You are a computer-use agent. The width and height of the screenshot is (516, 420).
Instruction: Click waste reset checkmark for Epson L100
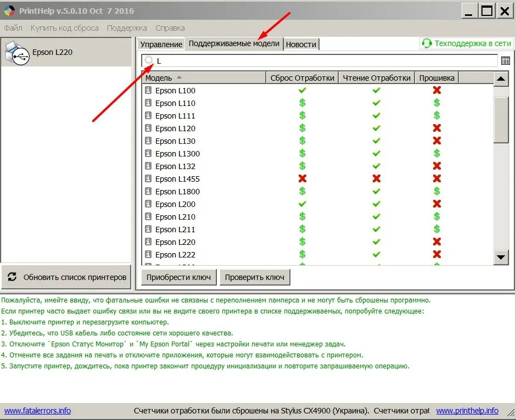click(x=302, y=90)
